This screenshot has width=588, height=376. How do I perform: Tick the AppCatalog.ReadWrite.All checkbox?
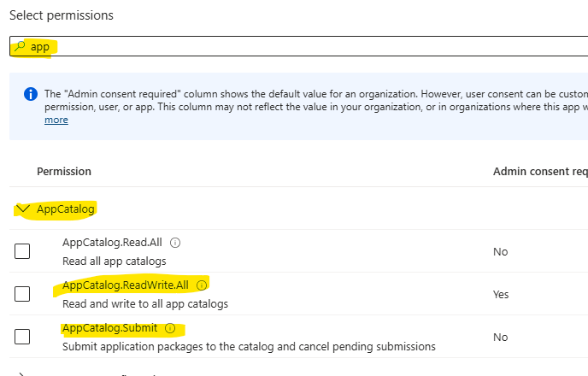(x=22, y=294)
